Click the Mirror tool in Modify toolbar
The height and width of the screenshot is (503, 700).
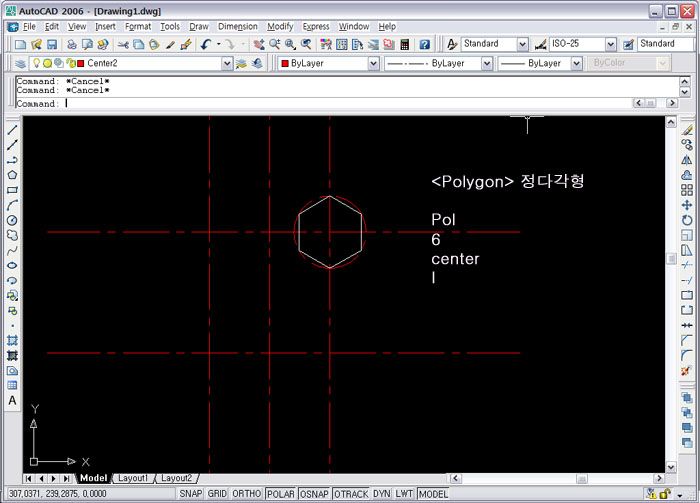(687, 160)
